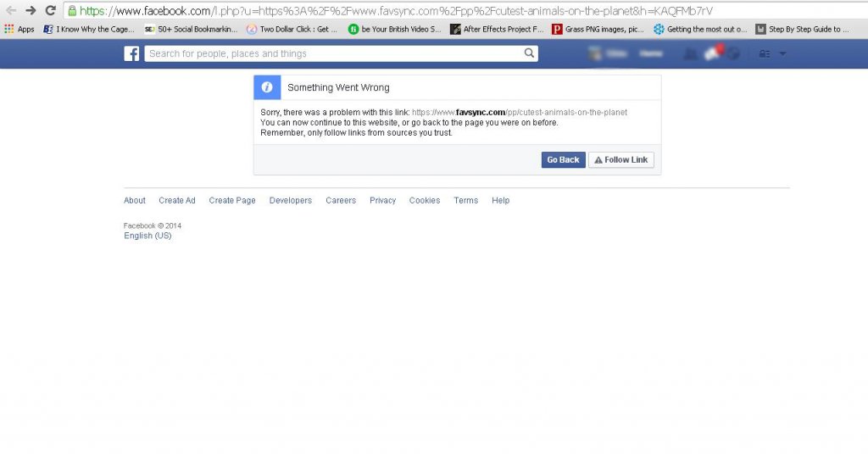Click the browser forward arrow
The height and width of the screenshot is (456, 868).
tap(31, 10)
